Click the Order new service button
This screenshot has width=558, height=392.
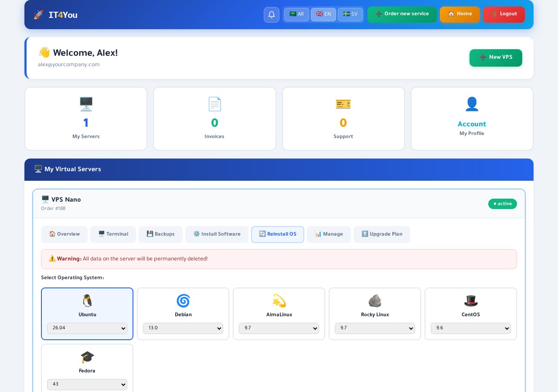tap(402, 14)
